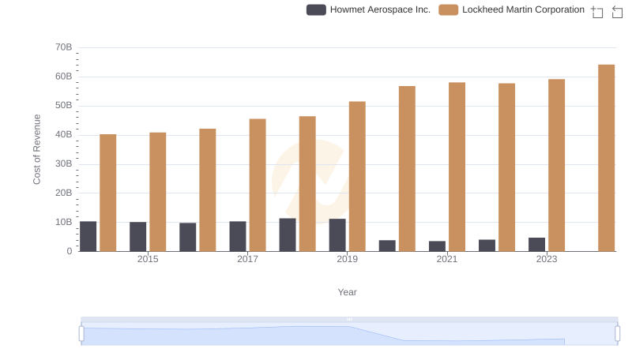Click the Lockheed Martin orange legend swatch

point(448,9)
